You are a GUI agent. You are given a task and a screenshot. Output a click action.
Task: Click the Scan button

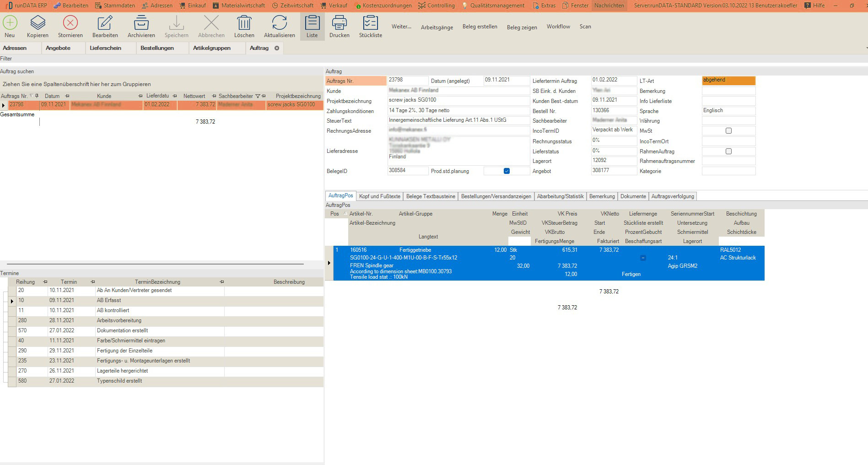tap(585, 27)
